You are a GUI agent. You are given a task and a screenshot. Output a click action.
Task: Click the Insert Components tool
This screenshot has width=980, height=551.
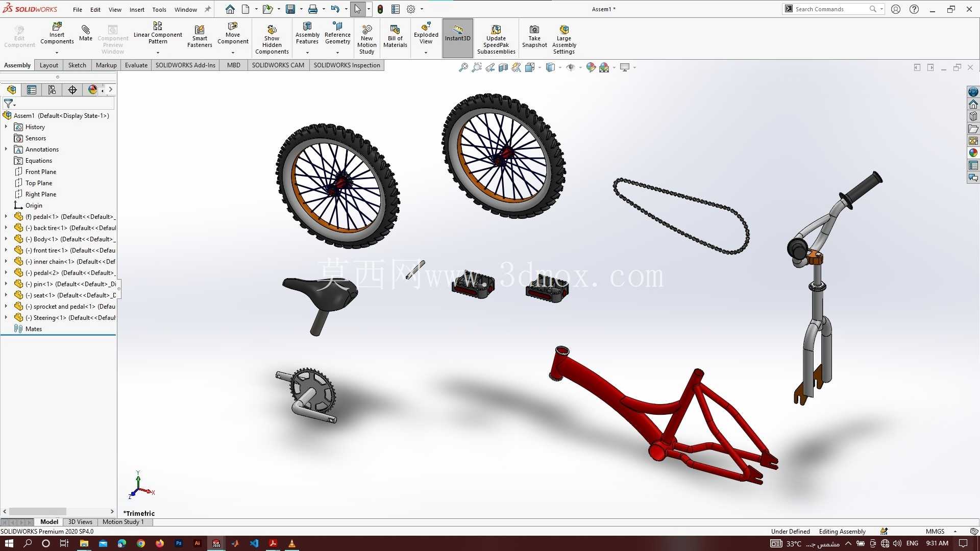point(57,33)
